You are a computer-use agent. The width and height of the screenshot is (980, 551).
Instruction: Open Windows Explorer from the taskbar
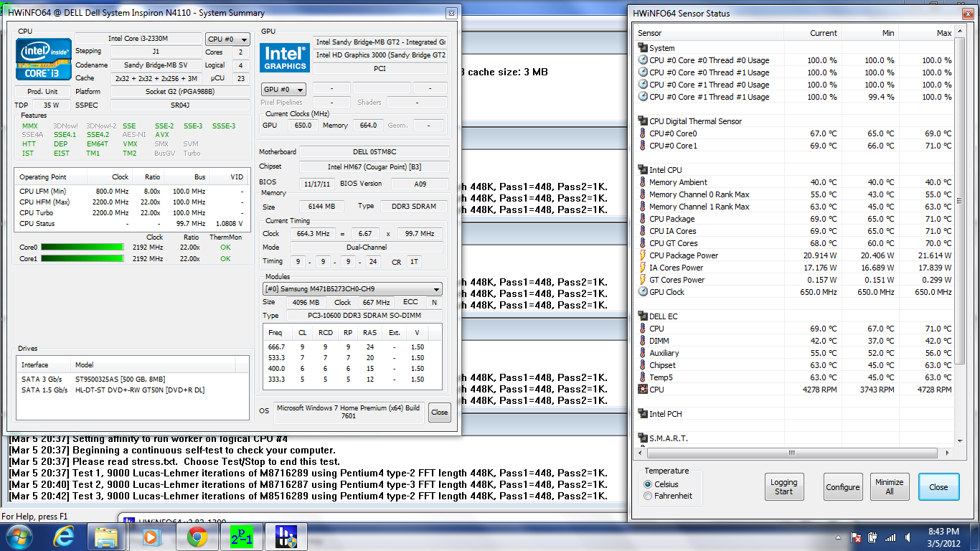[x=107, y=537]
